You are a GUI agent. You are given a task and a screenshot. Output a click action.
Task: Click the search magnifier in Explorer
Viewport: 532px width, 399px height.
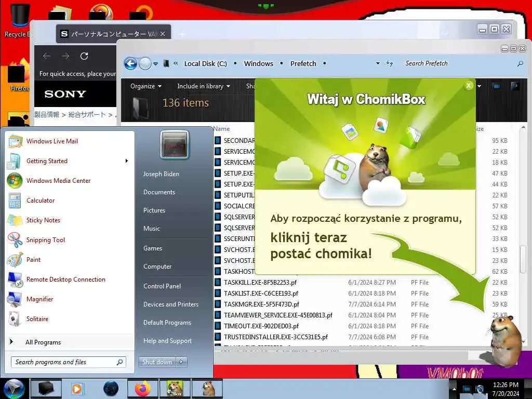click(520, 63)
